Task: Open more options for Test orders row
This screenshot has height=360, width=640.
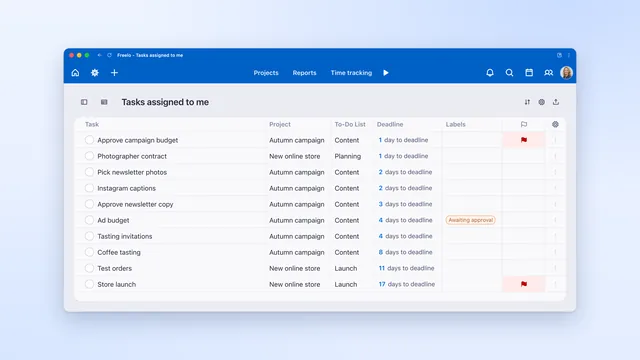Action: [555, 268]
